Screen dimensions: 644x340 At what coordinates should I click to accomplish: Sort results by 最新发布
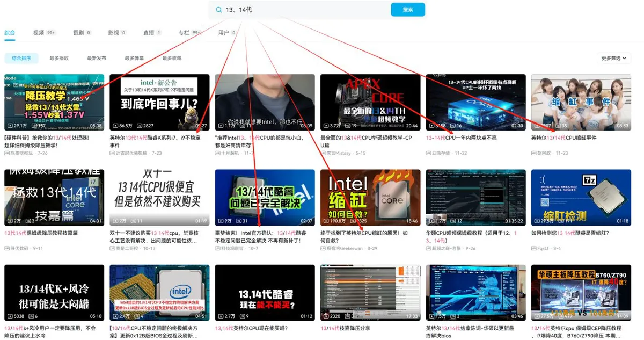click(97, 58)
